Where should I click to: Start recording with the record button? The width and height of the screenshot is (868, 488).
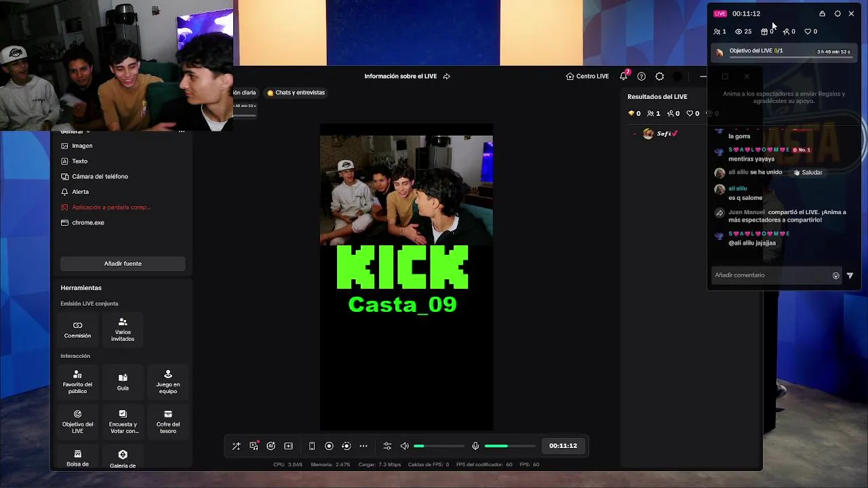coord(329,446)
